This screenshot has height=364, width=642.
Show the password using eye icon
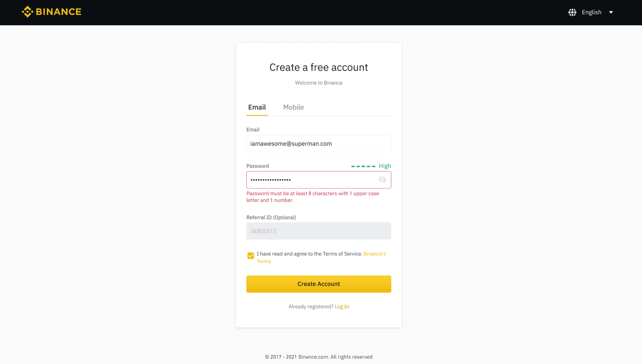382,180
